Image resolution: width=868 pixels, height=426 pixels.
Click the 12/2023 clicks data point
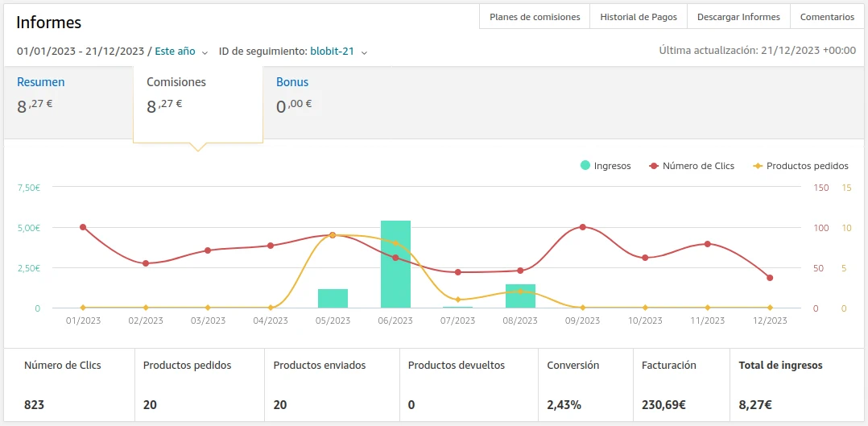[770, 278]
